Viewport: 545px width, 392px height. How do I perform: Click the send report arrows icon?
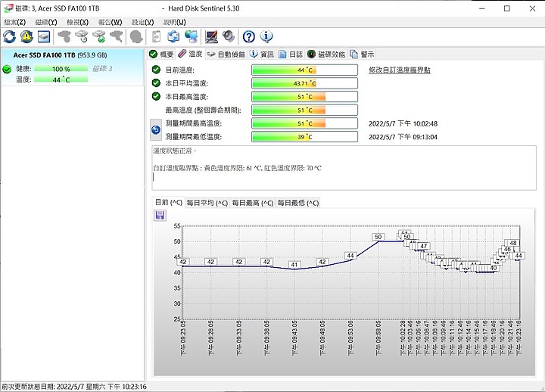(173, 36)
